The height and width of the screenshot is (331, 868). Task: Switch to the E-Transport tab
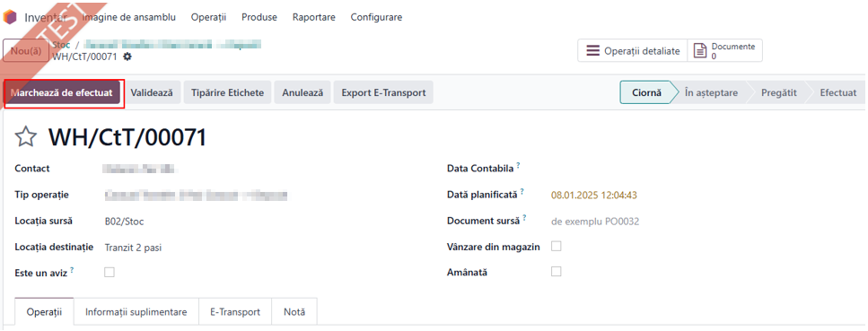pos(235,312)
